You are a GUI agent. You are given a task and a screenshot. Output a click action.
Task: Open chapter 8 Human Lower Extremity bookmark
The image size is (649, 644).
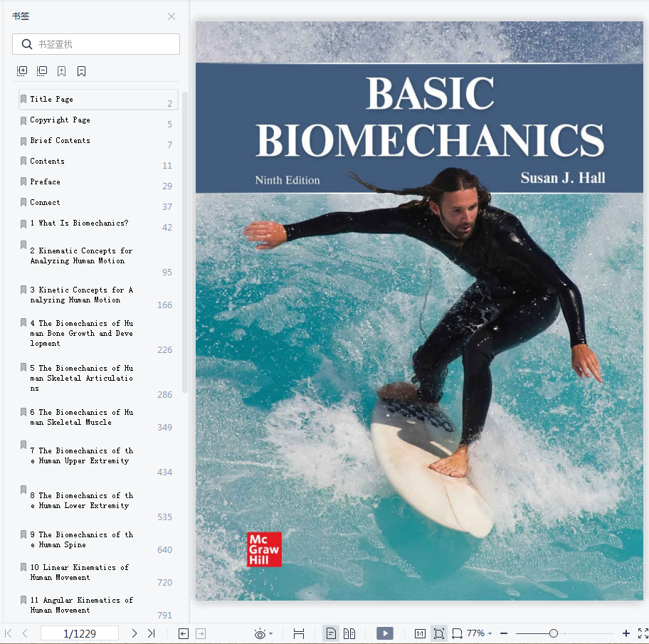[98, 502]
